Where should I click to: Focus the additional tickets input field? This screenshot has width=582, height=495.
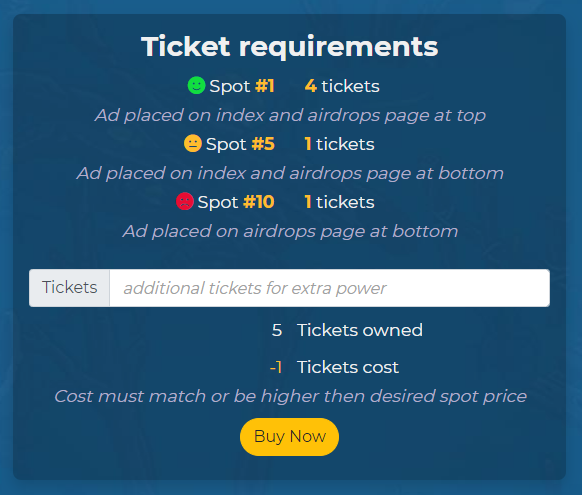(330, 288)
